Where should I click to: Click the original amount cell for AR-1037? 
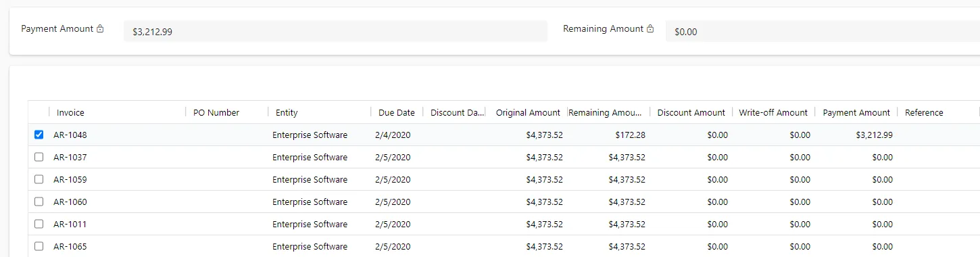[x=544, y=157]
